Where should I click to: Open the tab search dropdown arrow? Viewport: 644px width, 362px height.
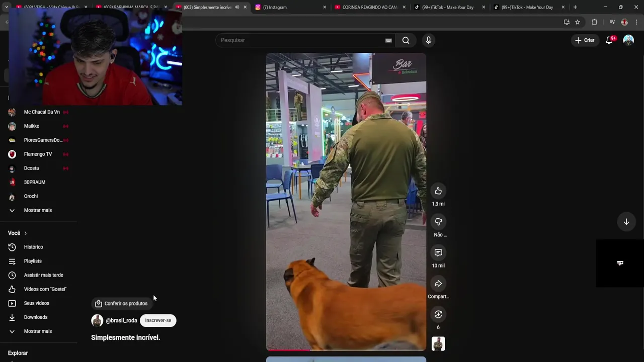(6, 7)
